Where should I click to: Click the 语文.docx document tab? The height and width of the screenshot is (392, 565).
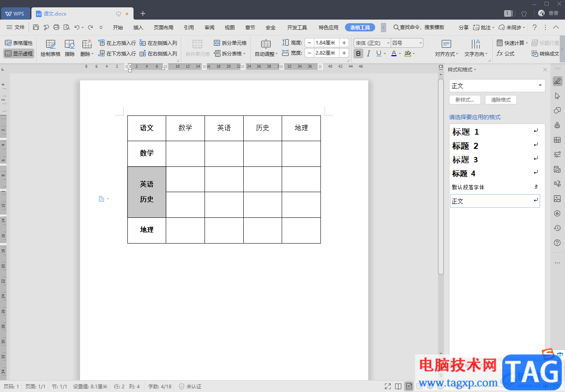tap(83, 13)
